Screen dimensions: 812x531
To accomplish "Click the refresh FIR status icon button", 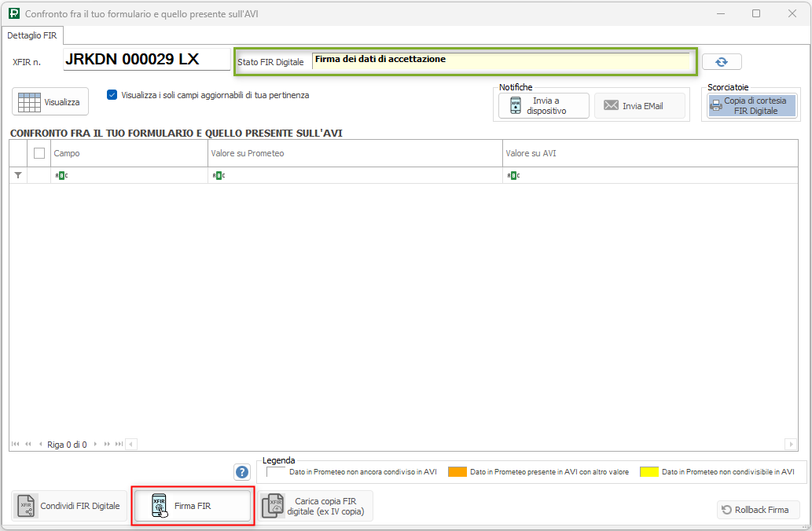I will tap(721, 61).
